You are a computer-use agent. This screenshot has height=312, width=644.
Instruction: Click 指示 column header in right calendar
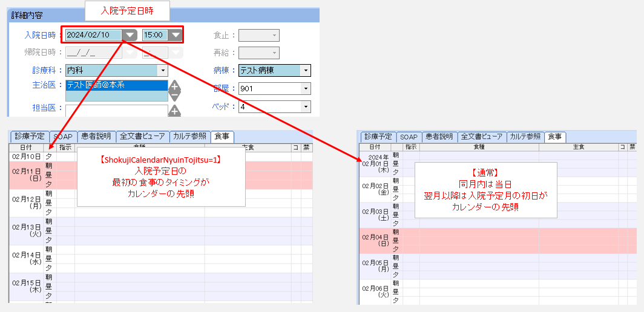411,146
